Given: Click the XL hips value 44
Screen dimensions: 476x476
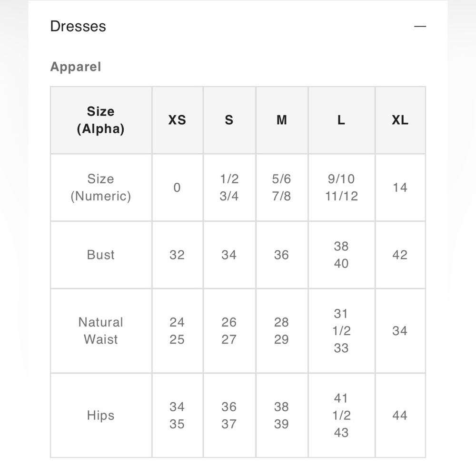Looking at the screenshot, I should [x=400, y=416].
